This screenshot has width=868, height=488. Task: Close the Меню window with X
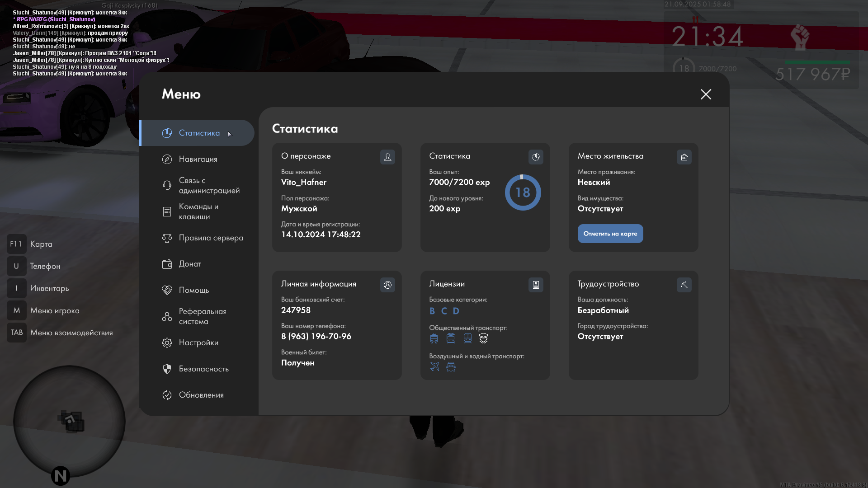pyautogui.click(x=706, y=94)
